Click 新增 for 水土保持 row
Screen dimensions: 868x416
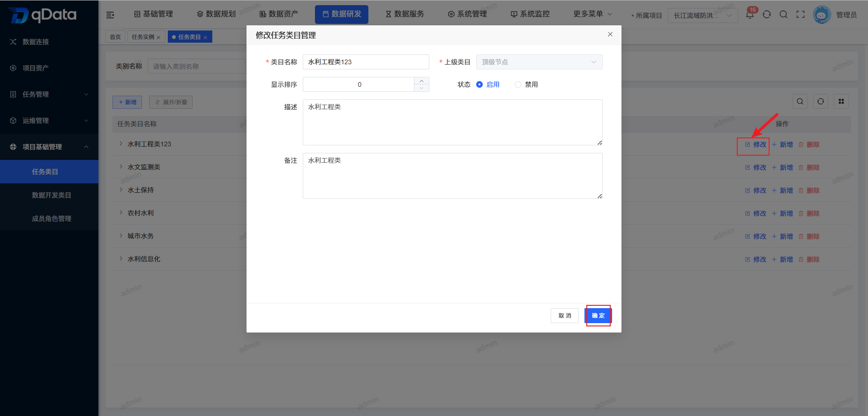coord(782,190)
